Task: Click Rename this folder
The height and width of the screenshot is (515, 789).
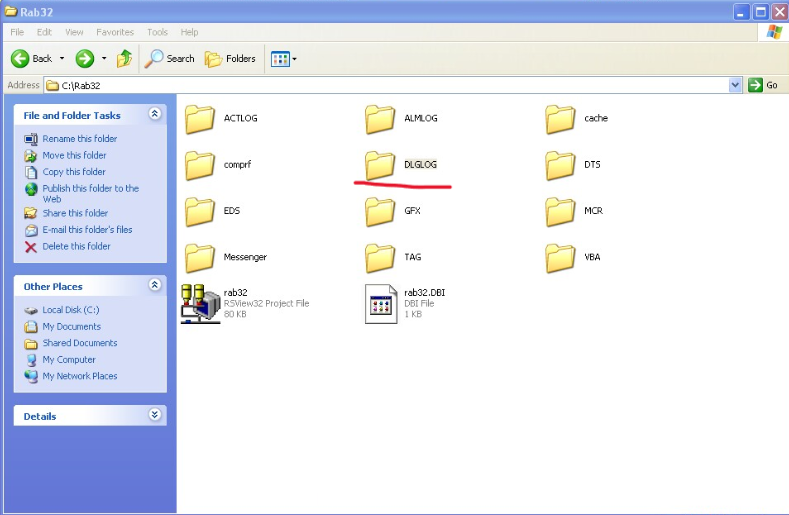Action: coord(80,138)
